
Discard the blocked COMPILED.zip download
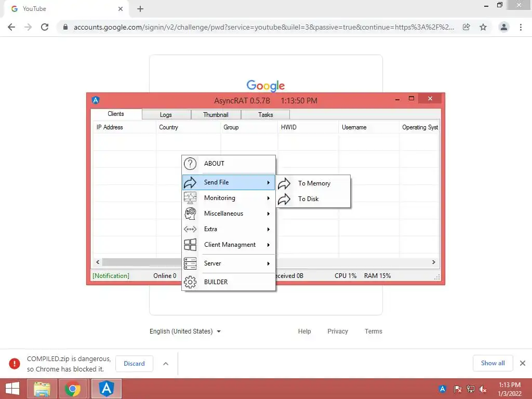coord(134,364)
